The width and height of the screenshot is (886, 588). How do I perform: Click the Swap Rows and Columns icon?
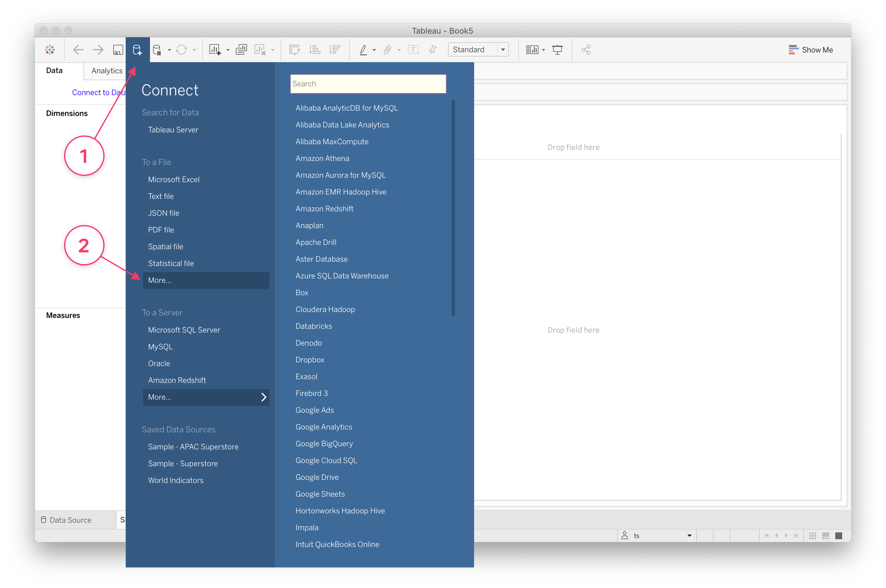(x=294, y=50)
